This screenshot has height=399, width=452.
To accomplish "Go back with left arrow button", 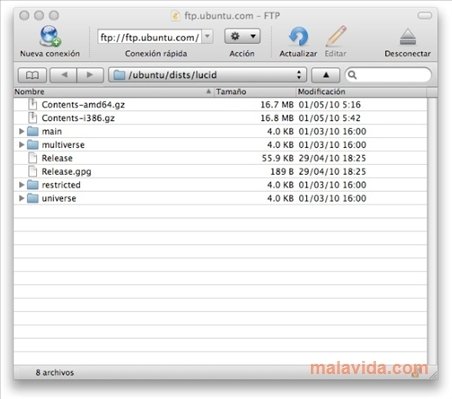I will point(63,75).
